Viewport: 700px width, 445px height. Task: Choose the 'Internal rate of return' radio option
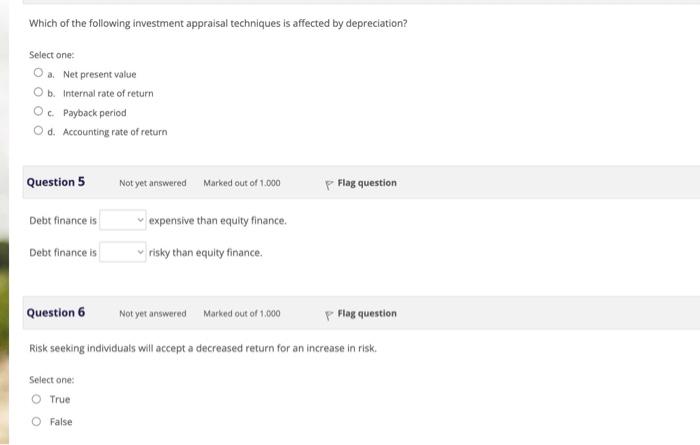pos(38,93)
